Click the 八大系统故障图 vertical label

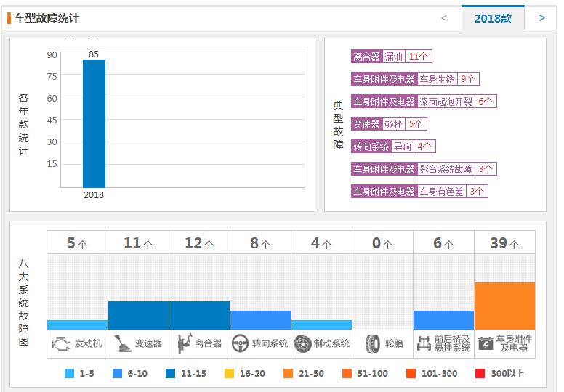(23, 303)
